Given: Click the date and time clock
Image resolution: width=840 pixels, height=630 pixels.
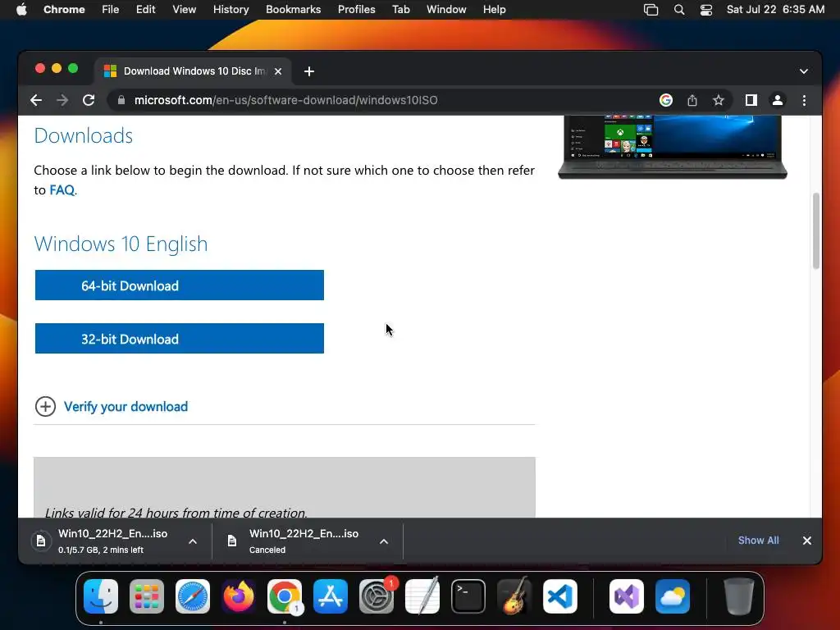Looking at the screenshot, I should click(x=775, y=10).
